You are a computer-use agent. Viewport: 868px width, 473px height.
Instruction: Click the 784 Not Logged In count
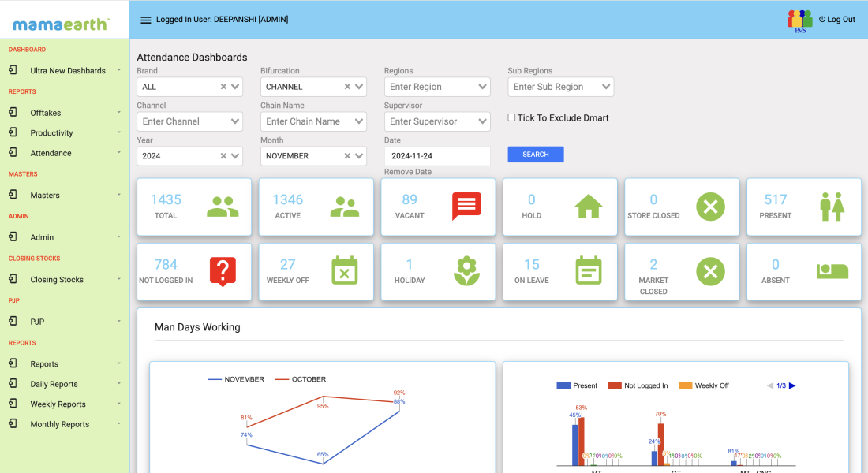pos(166,264)
